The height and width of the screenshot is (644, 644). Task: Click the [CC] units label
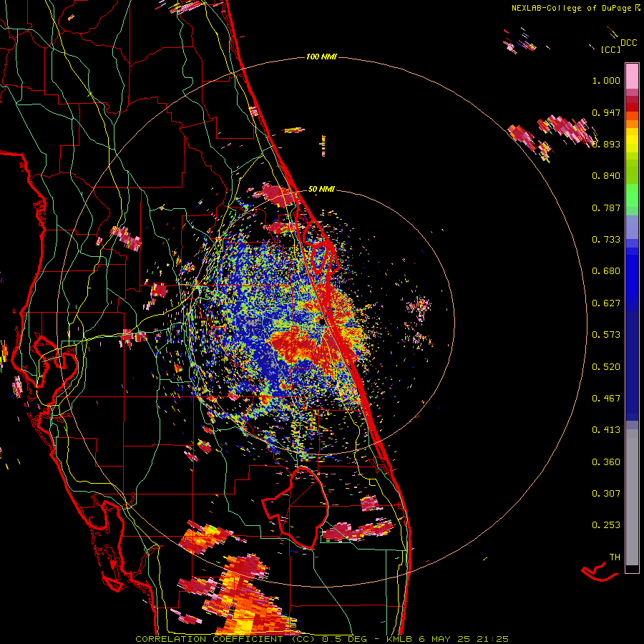(x=610, y=49)
